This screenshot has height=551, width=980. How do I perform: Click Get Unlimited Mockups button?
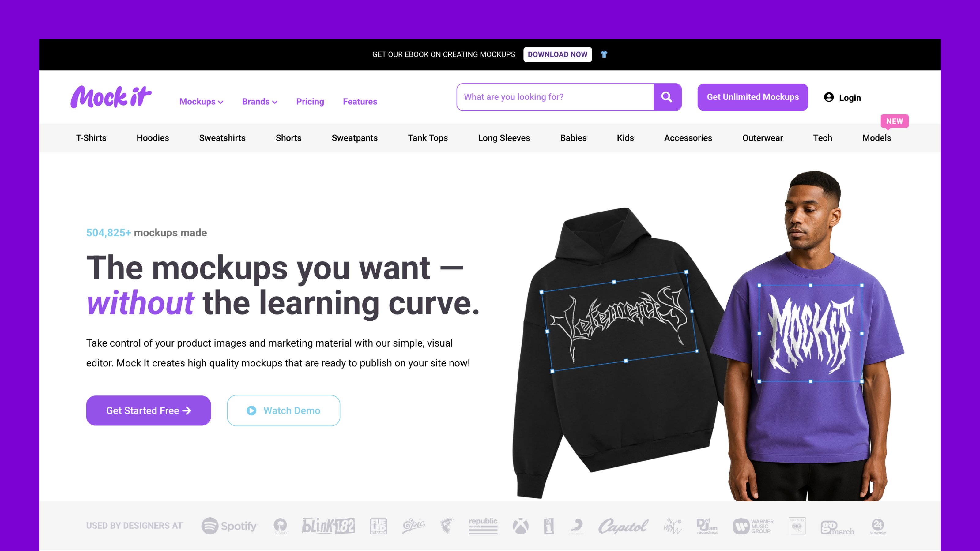pos(752,97)
